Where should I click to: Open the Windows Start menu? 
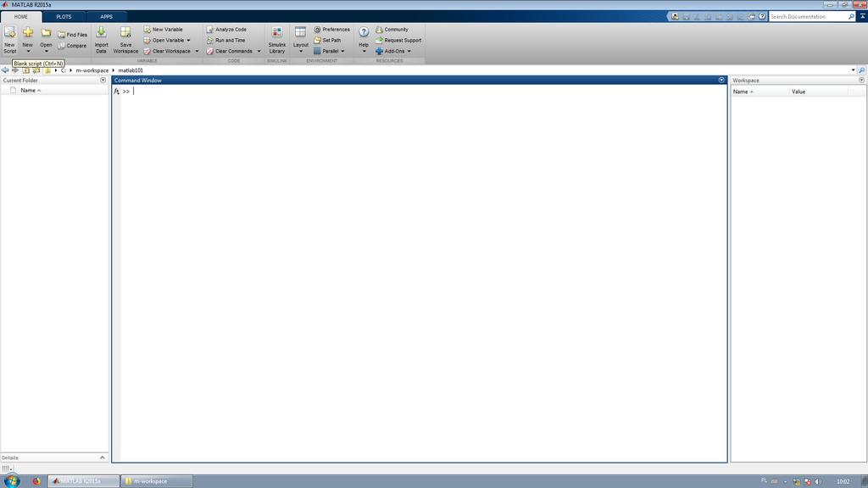12,481
